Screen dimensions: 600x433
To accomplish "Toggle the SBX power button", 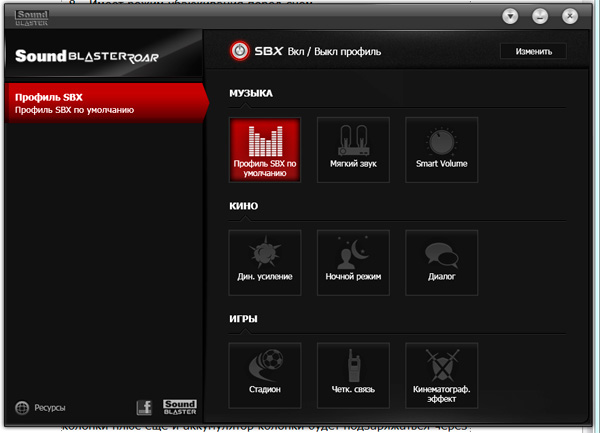I will [x=240, y=50].
